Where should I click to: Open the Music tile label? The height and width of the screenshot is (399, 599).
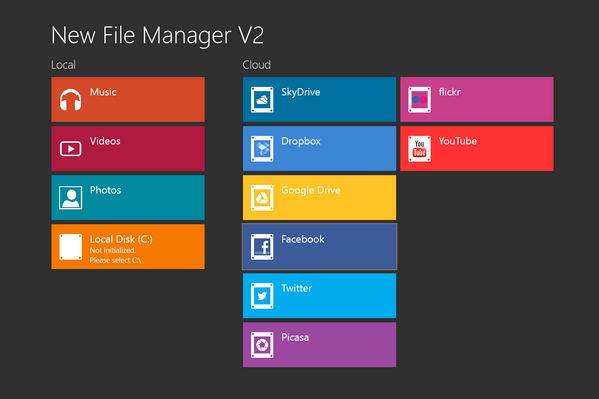click(x=103, y=92)
